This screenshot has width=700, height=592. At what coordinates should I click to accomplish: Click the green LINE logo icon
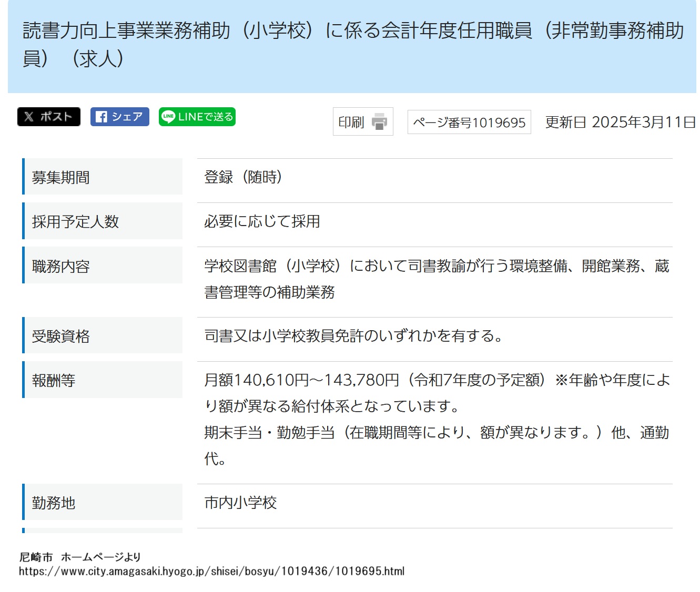168,117
